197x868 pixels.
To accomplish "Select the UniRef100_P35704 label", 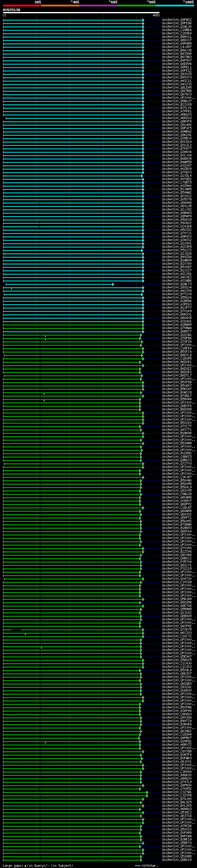I will coord(177,562).
